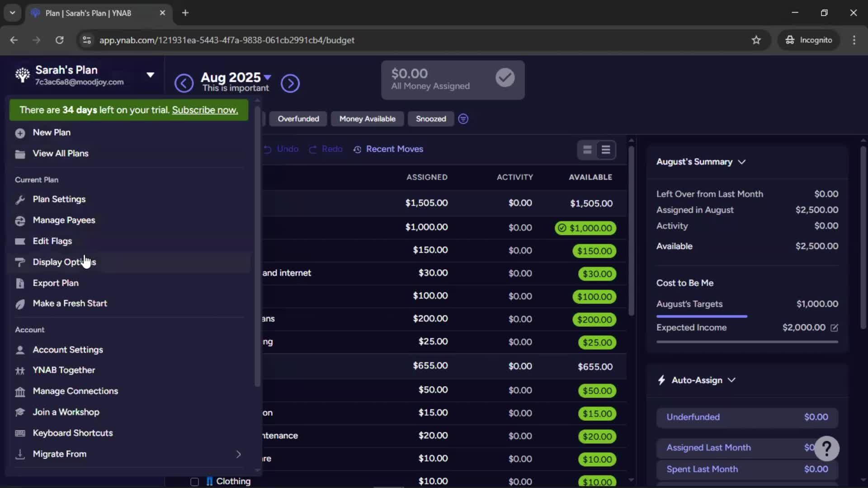The height and width of the screenshot is (488, 868).
Task: Click the budget table vertical scrollbar
Action: (631, 230)
